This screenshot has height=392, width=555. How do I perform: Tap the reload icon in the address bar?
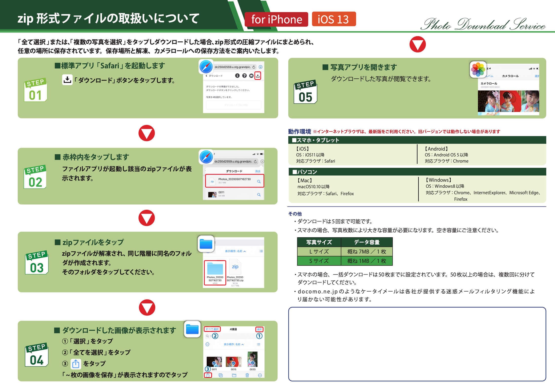(254, 67)
